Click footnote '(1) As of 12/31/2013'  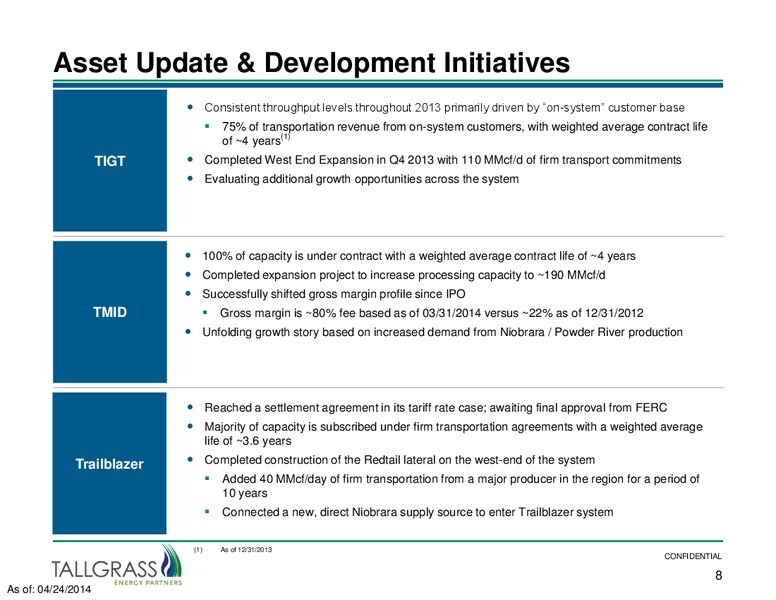click(233, 550)
